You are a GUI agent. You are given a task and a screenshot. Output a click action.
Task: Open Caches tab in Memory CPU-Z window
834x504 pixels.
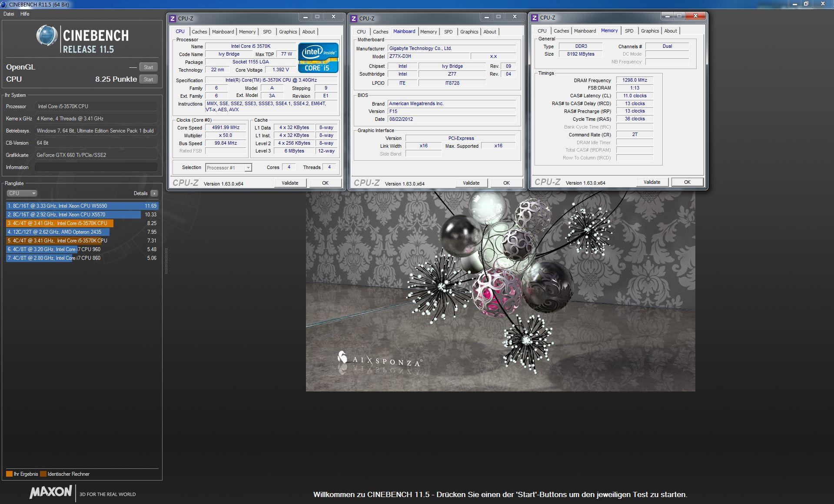pyautogui.click(x=562, y=31)
